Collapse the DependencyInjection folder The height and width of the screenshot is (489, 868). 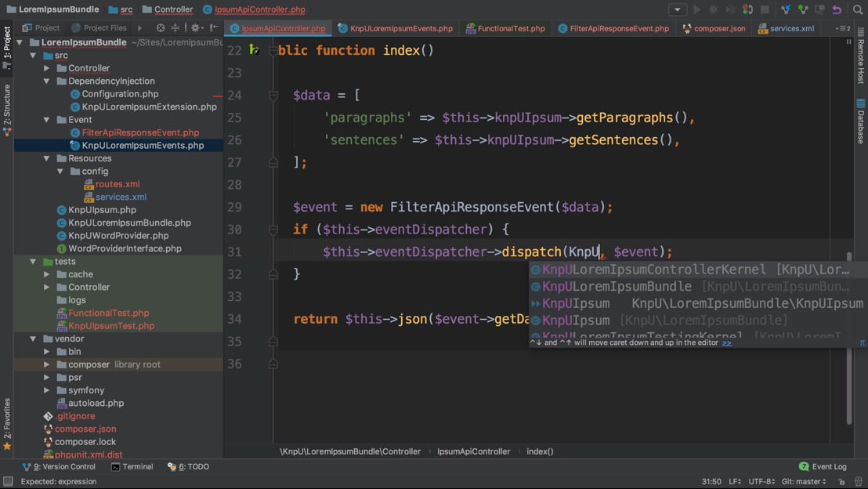click(47, 81)
